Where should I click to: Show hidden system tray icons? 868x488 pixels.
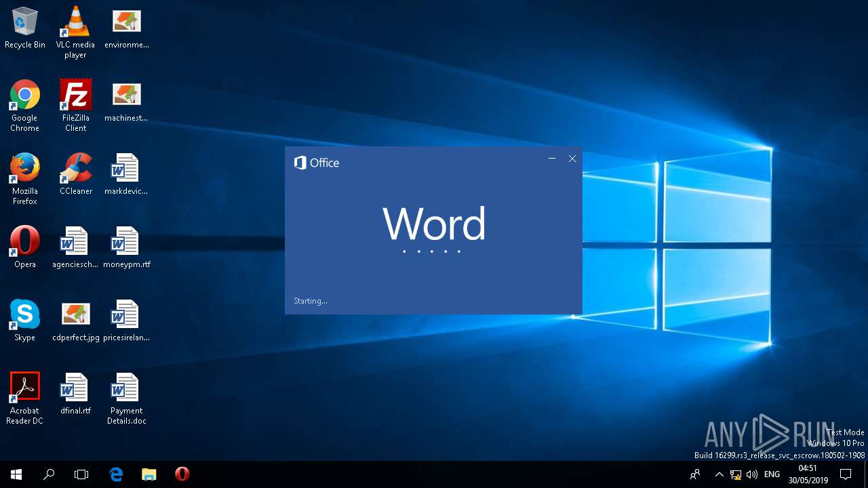point(719,474)
